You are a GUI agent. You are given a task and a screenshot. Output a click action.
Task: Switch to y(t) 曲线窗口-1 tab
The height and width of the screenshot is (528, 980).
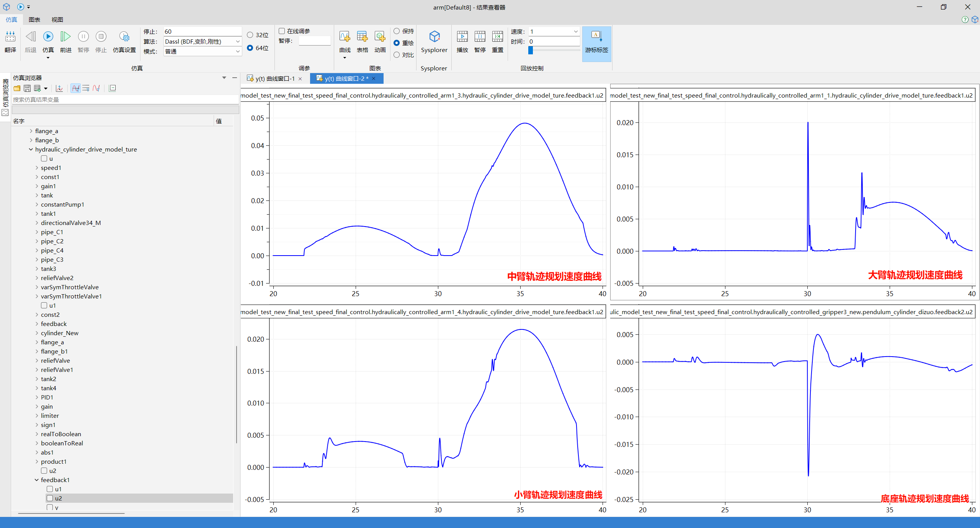tap(275, 78)
